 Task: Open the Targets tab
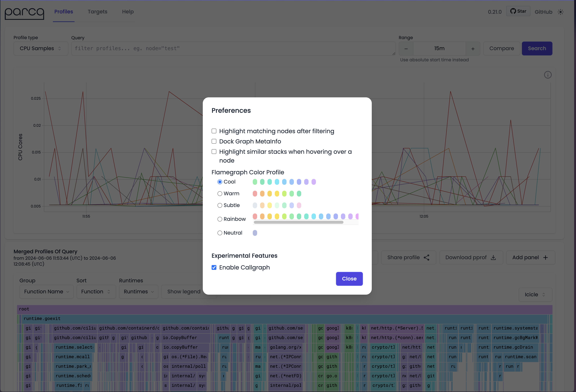coord(97,12)
